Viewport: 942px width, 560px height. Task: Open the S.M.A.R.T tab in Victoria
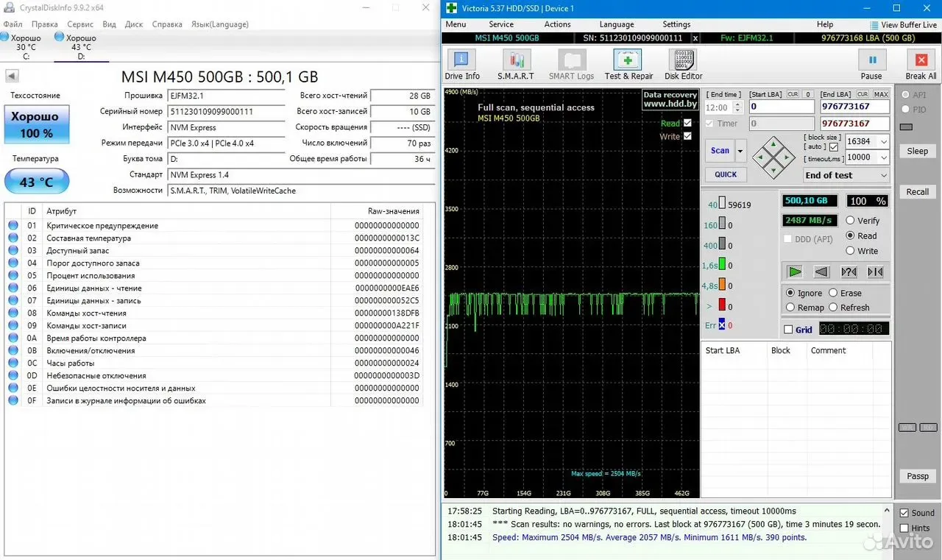[x=517, y=65]
